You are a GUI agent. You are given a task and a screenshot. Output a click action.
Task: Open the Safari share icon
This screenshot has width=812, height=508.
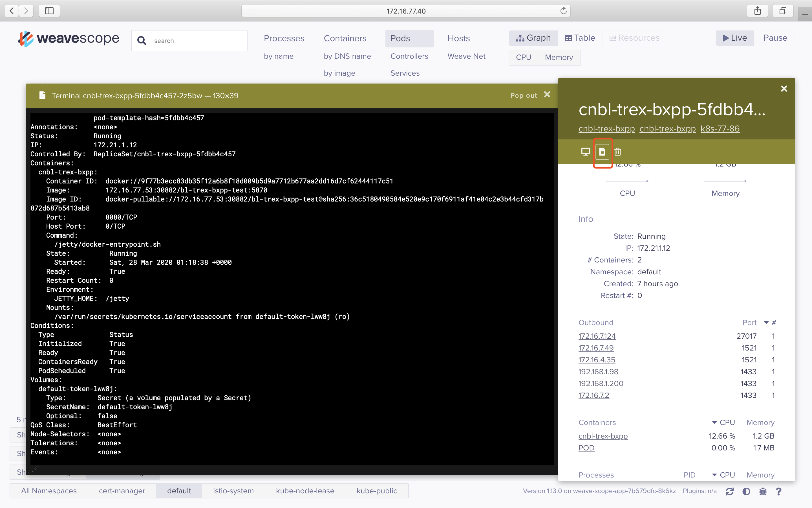[758, 11]
